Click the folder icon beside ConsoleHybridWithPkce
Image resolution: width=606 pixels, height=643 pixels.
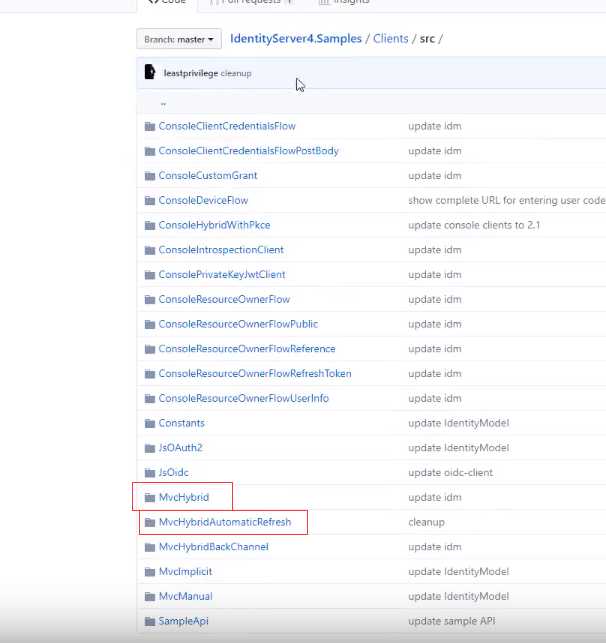[150, 225]
